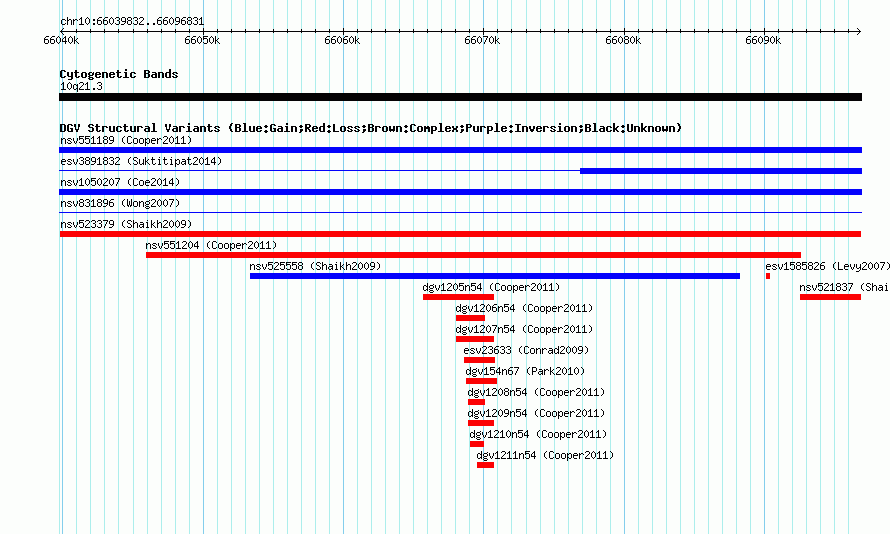
Task: Click the 66070k ruler tick label
Action: click(482, 40)
